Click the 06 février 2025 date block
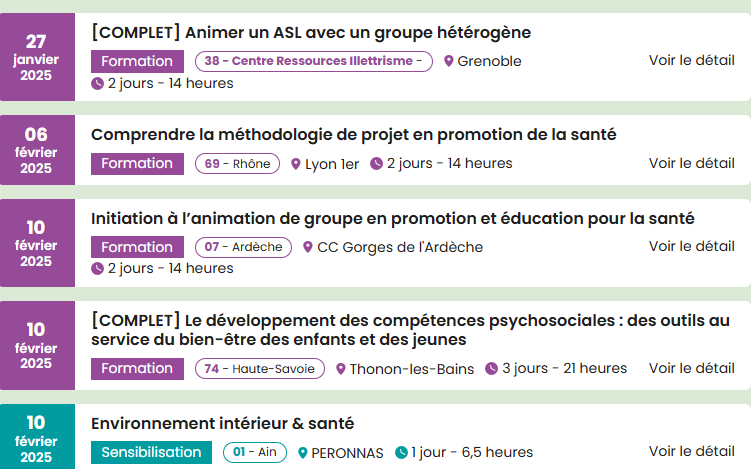The width and height of the screenshot is (751, 469). tap(37, 150)
